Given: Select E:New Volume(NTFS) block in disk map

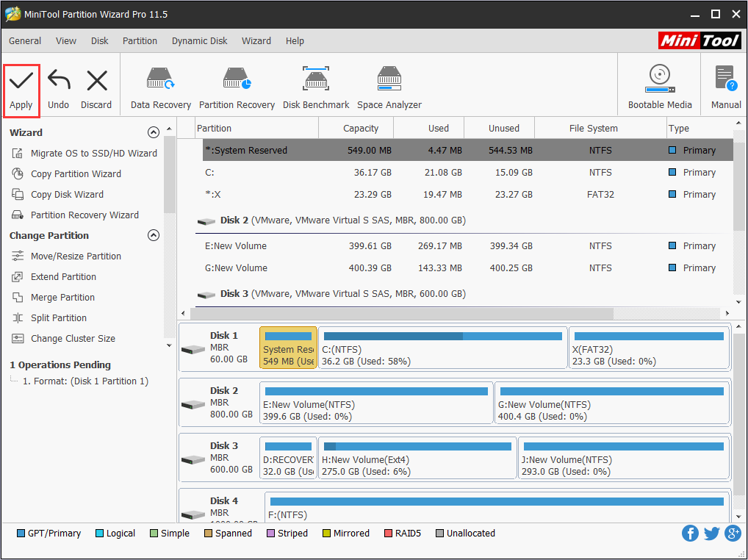Looking at the screenshot, I should point(376,403).
